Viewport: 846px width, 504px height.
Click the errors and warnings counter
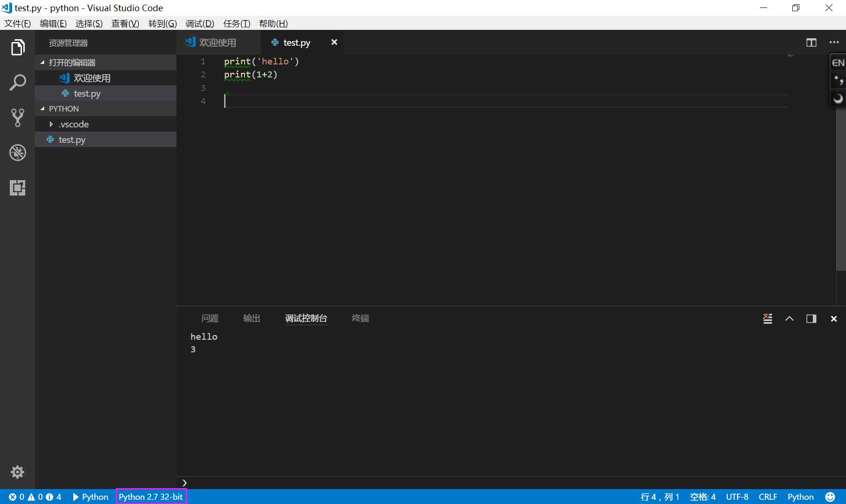click(35, 497)
